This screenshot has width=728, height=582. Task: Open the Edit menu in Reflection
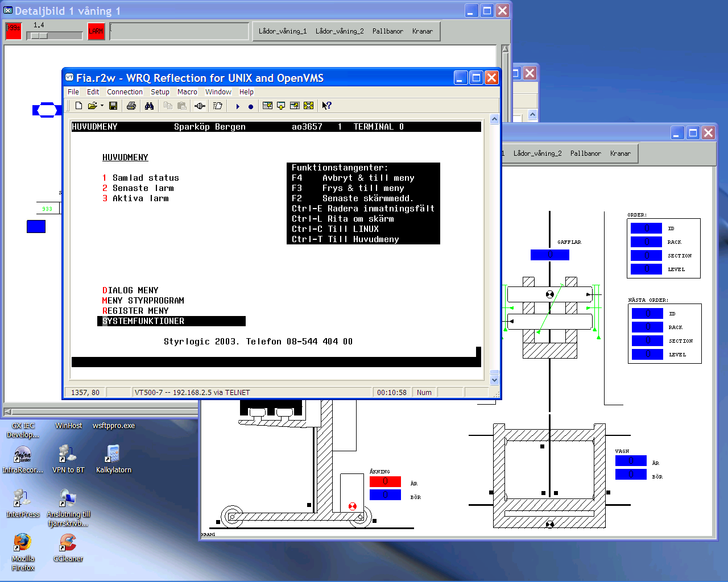(x=93, y=92)
